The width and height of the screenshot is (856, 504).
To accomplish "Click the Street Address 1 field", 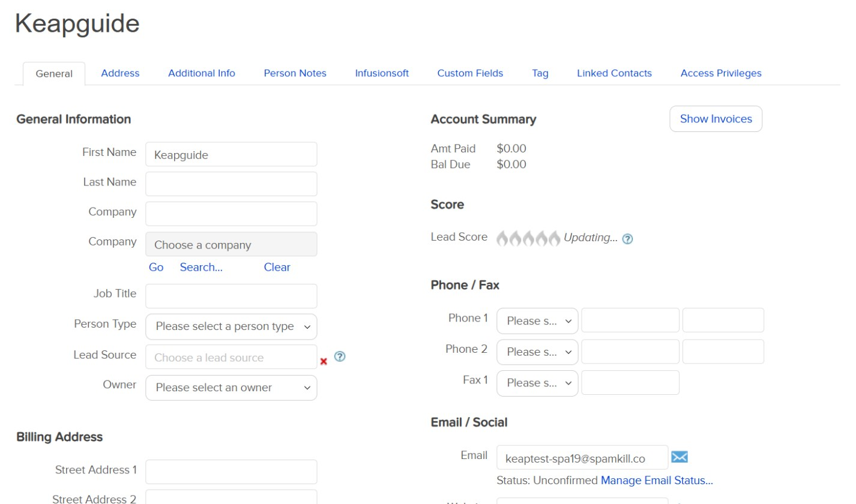I will (x=231, y=472).
